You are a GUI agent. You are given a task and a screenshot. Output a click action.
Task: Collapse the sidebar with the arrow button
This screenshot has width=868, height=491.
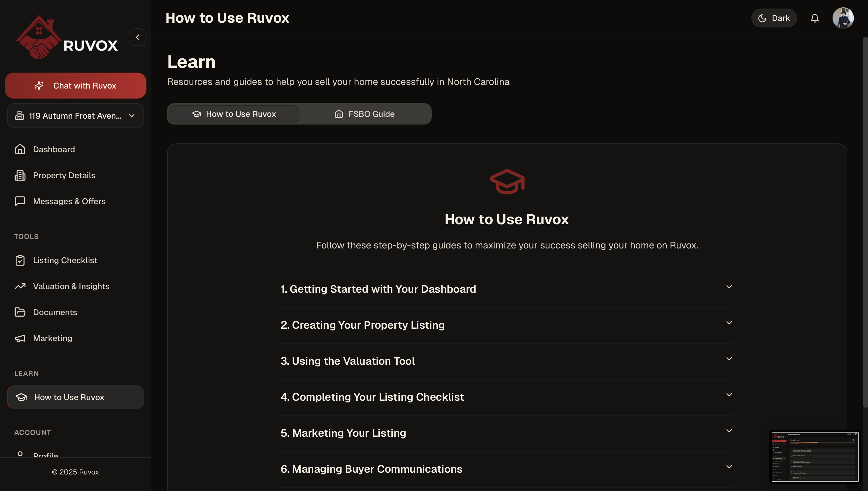(x=137, y=37)
